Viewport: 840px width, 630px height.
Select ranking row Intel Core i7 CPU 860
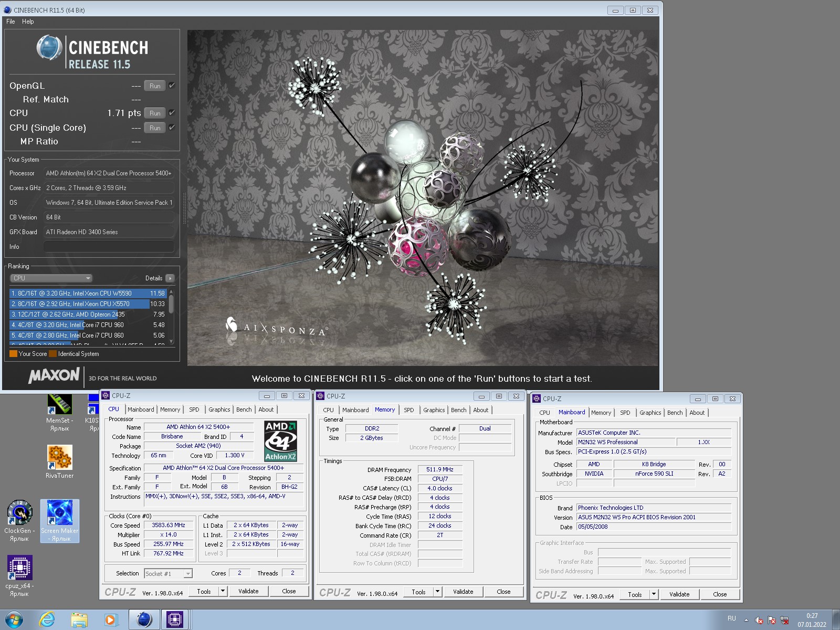(x=88, y=335)
